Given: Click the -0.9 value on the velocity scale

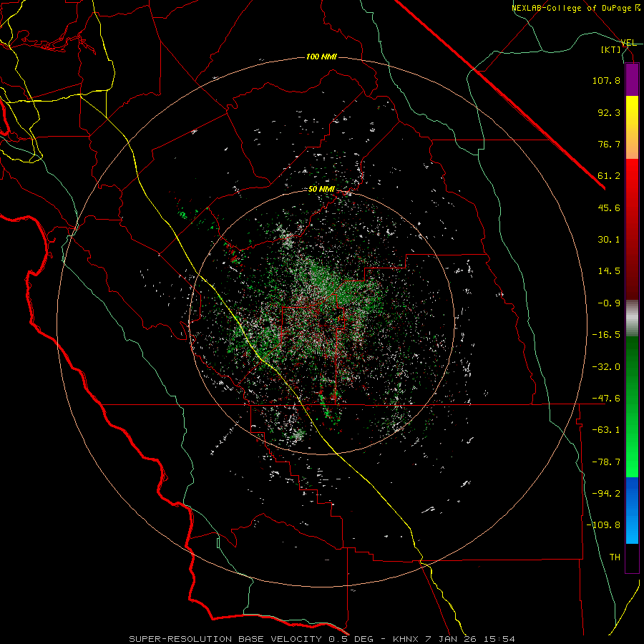Looking at the screenshot, I should click(609, 303).
